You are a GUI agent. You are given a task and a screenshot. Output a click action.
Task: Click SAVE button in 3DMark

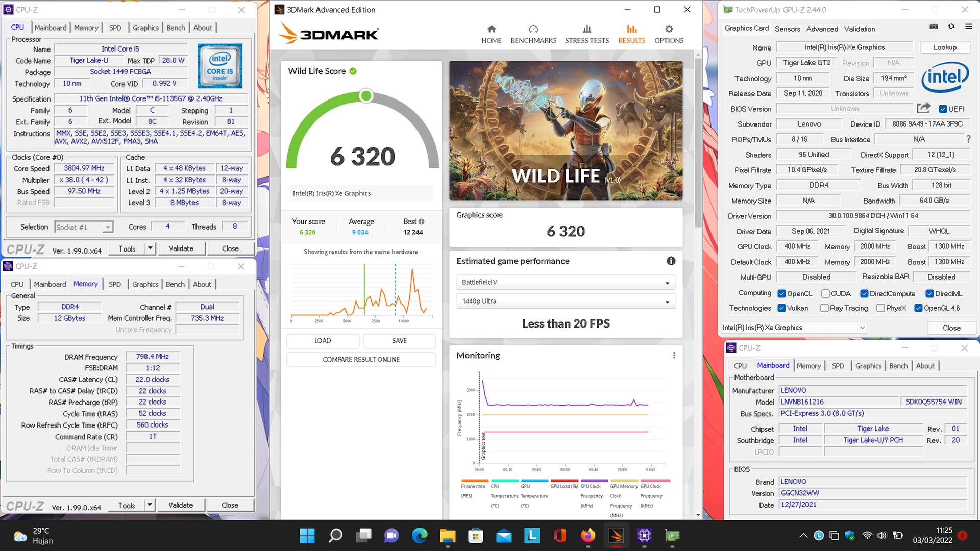[399, 341]
